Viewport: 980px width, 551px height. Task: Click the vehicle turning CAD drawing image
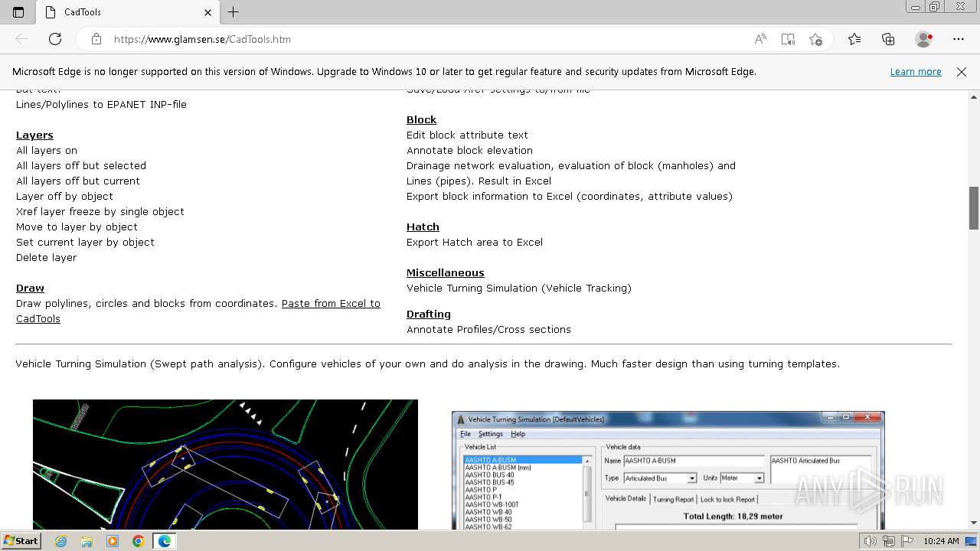tap(225, 465)
